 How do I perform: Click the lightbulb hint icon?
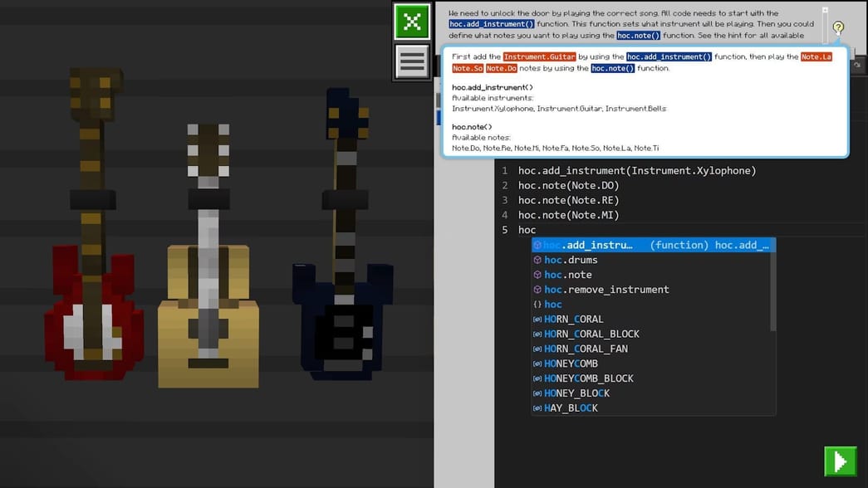point(838,27)
